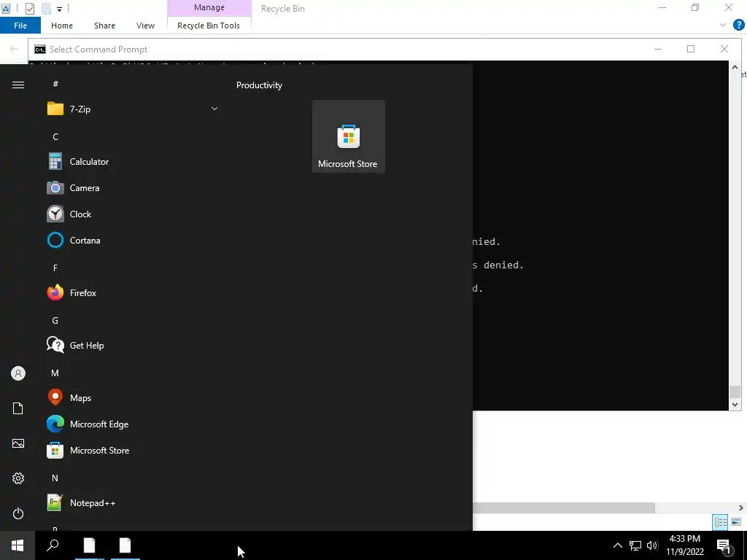The width and height of the screenshot is (747, 560).
Task: Click the Command Prompt title bar icon
Action: coord(40,50)
